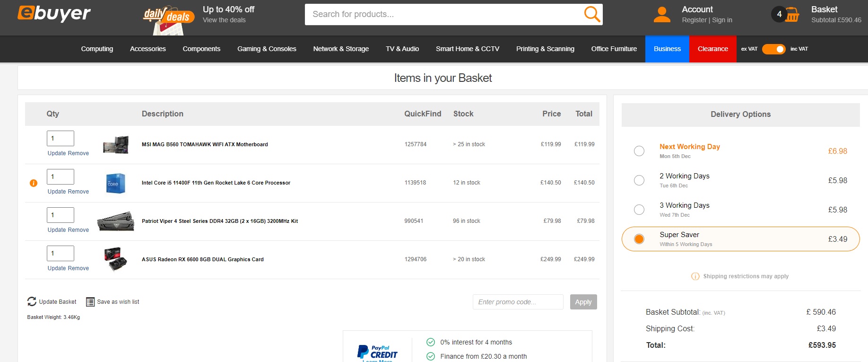Click the ebuyer logo
The height and width of the screenshot is (362, 868).
[x=54, y=13]
